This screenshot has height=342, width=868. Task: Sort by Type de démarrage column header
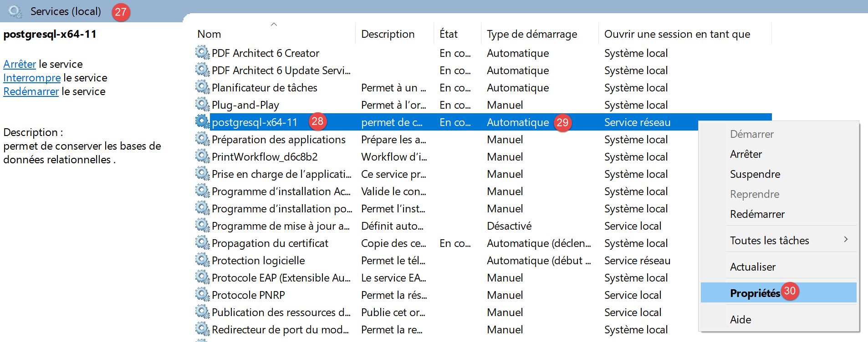pyautogui.click(x=531, y=34)
